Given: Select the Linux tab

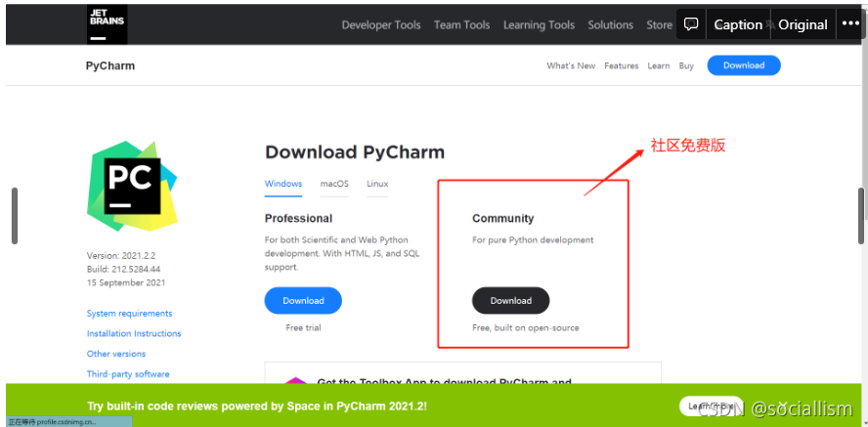Looking at the screenshot, I should pyautogui.click(x=377, y=184).
